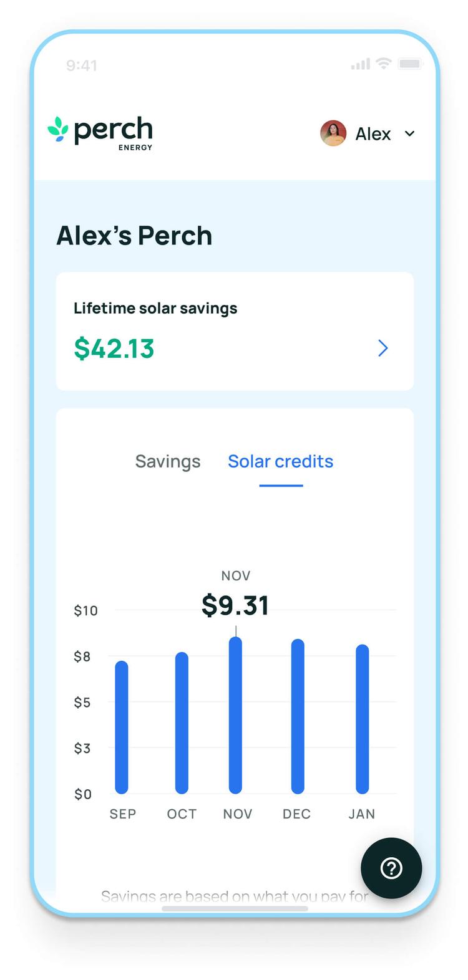Viewport: 468px width, 980px height.
Task: Tap Alex's profile avatar picture
Action: pos(333,133)
